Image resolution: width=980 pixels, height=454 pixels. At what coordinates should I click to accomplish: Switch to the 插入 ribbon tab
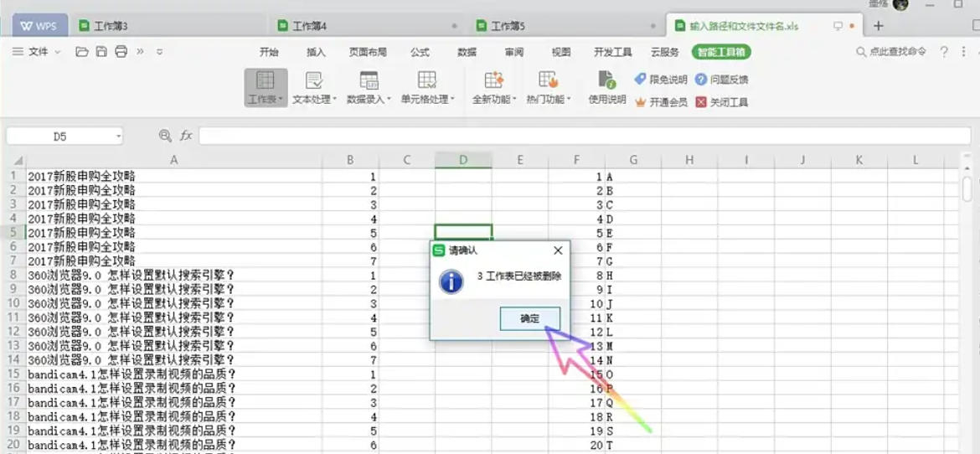click(x=317, y=52)
